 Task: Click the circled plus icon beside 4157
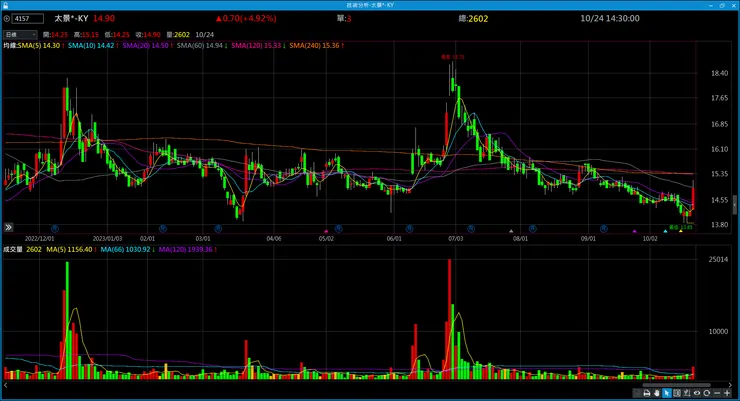tap(7, 19)
